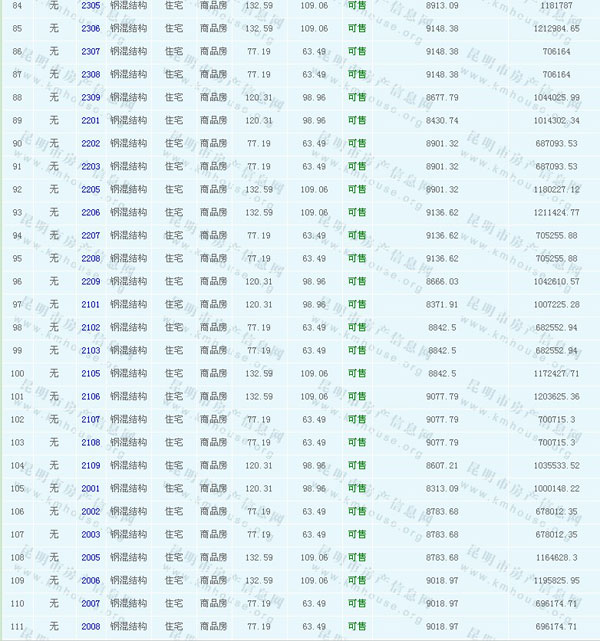600x641 pixels.
Task: Click 可售 status in row 100
Action: point(357,373)
